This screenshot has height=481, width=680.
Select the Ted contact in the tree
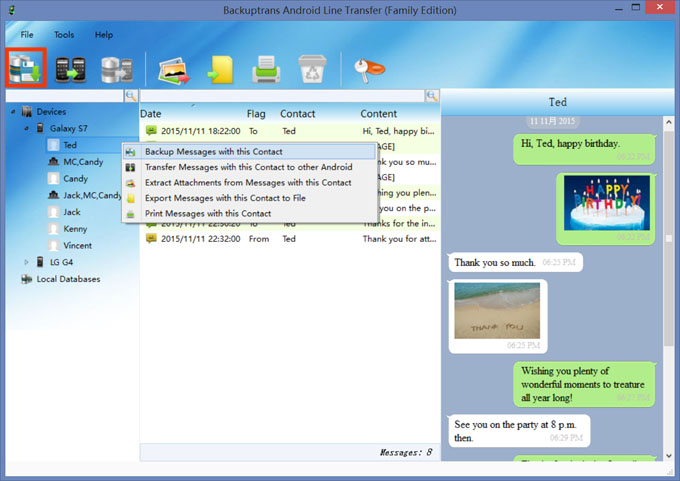[70, 145]
